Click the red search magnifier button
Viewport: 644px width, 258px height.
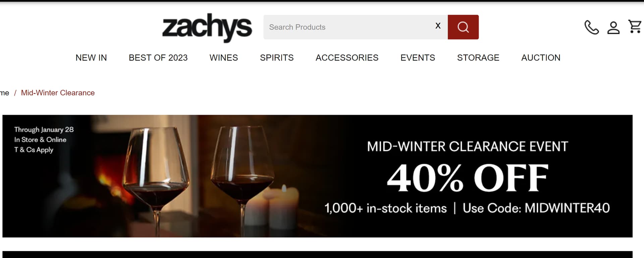click(463, 27)
